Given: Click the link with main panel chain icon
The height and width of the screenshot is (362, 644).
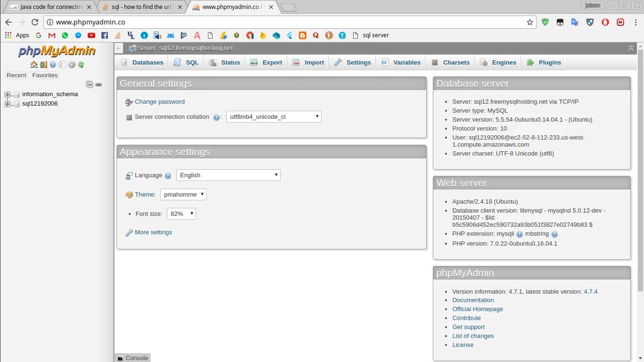Looking at the screenshot, I should click(99, 85).
